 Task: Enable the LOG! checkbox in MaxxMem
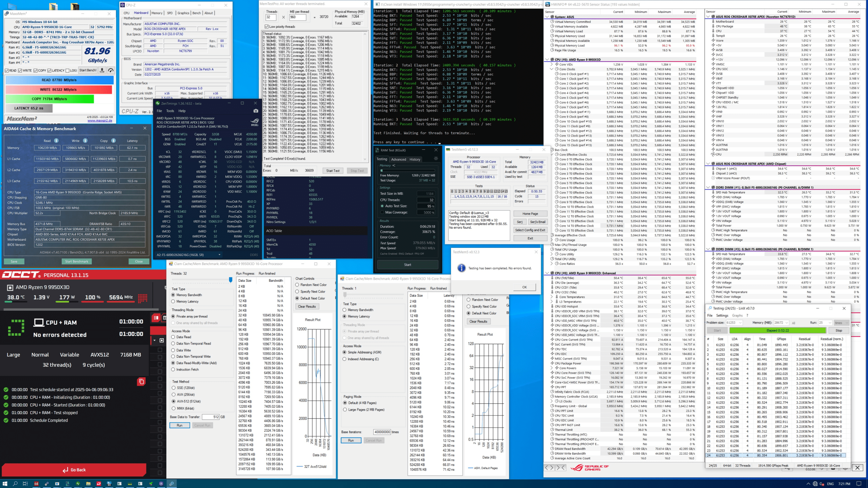click(68, 70)
